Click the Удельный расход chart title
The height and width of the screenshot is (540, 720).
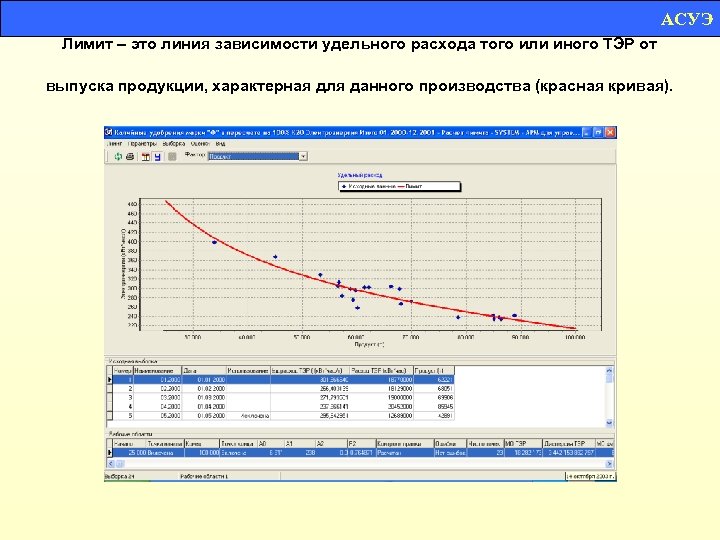(360, 175)
